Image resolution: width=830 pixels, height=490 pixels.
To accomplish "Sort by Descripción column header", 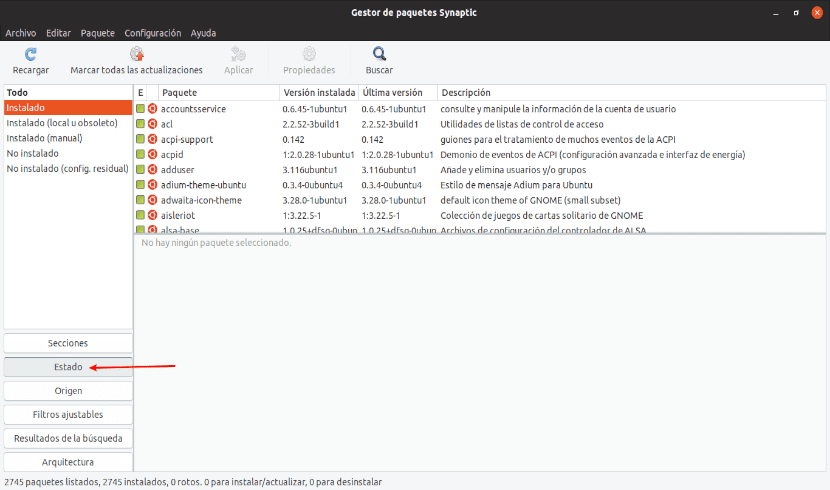I will [631, 93].
